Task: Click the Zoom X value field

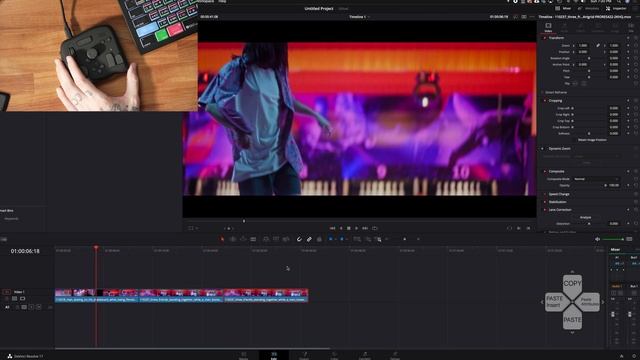Action: click(x=583, y=45)
